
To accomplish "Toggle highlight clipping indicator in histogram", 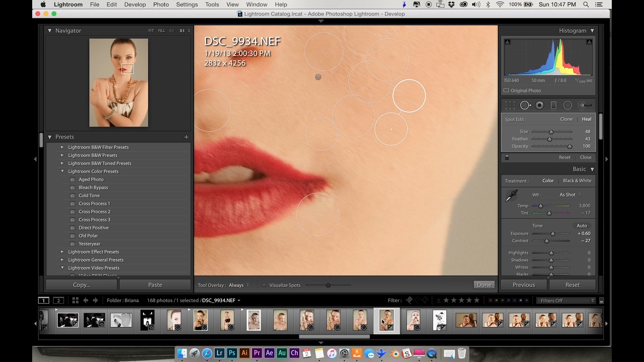I will coord(589,42).
